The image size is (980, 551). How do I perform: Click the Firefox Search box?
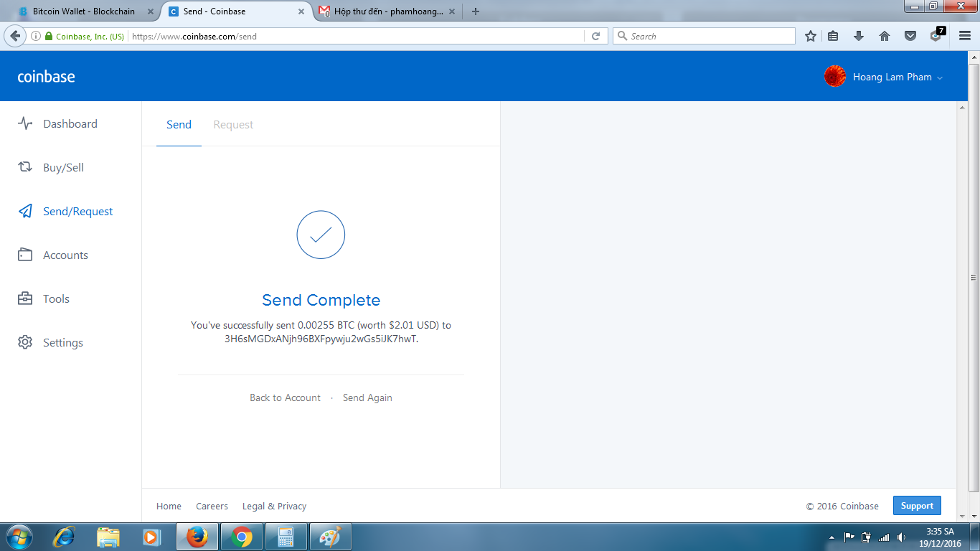click(x=704, y=36)
